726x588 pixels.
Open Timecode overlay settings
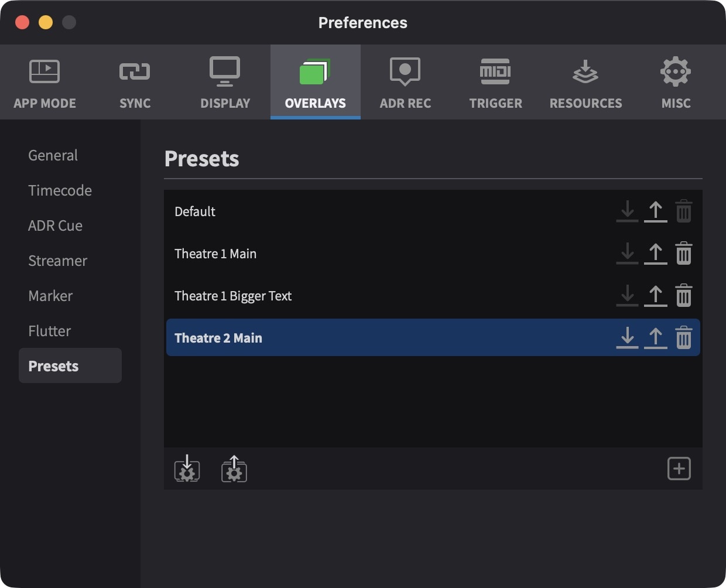70,190
